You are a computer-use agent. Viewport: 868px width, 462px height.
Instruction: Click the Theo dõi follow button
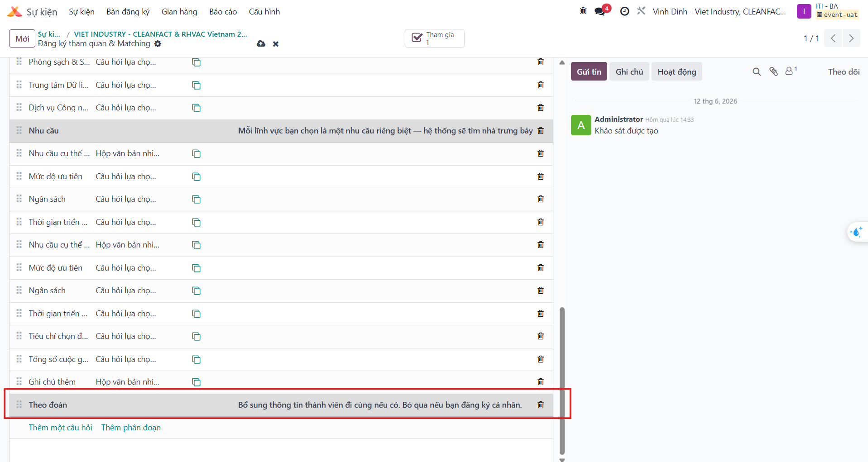(x=844, y=71)
